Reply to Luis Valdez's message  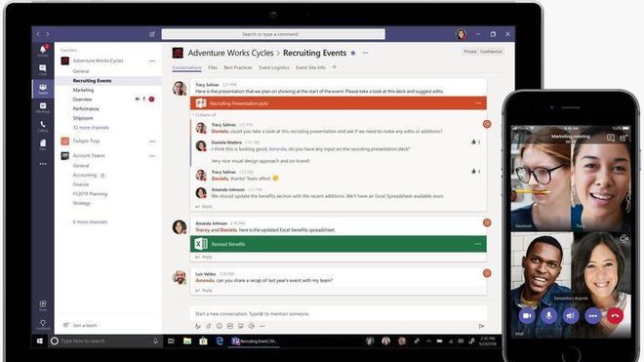coord(204,291)
